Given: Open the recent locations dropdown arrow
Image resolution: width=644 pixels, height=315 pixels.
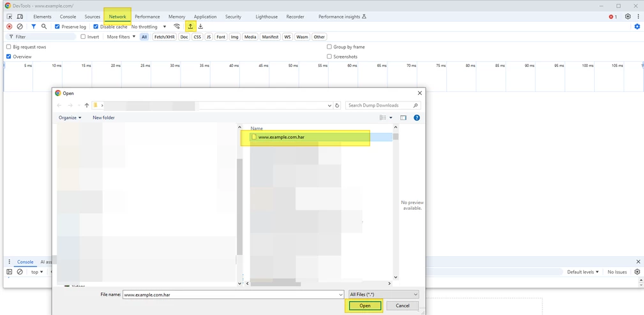Looking at the screenshot, I should tap(79, 105).
